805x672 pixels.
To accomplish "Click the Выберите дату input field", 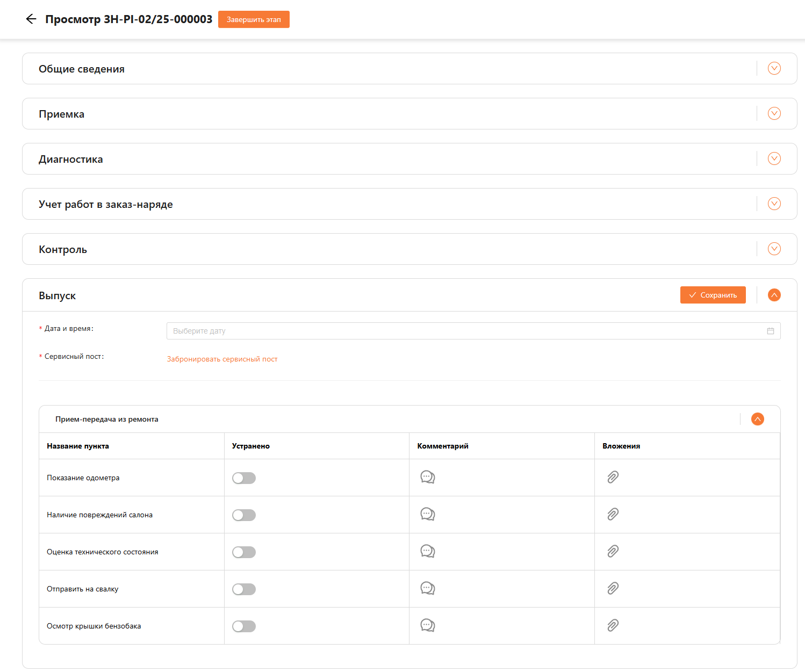I will [462, 331].
